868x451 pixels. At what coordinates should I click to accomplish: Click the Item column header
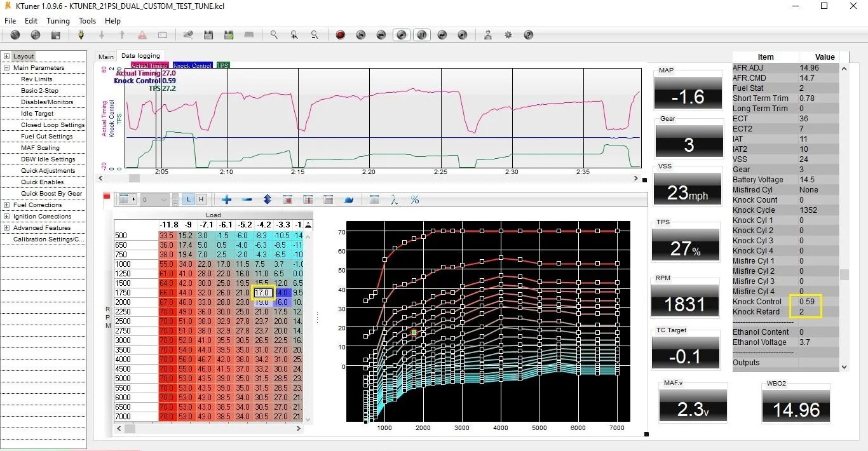pyautogui.click(x=766, y=57)
